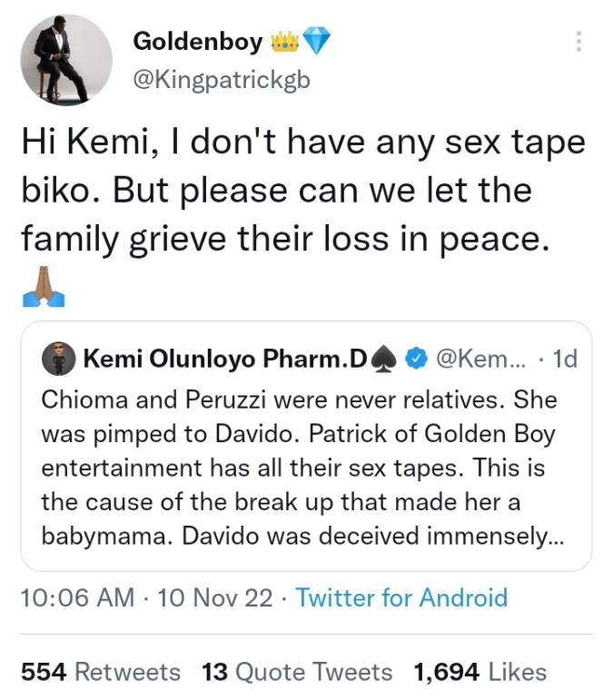Open Kemi Olunloyo Pharm.D profile name

tap(225, 360)
